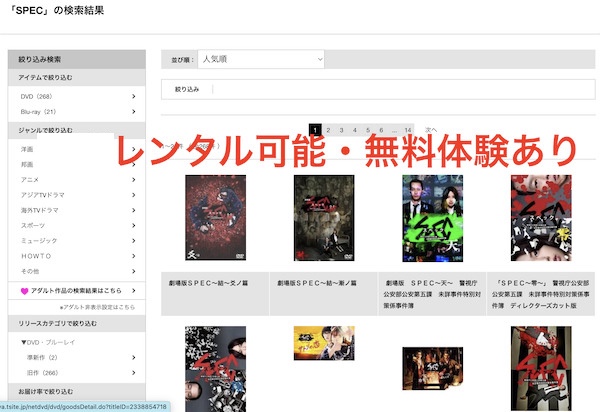600x412 pixels.
Task: Select アニメ genre filter
Action: pyautogui.click(x=29, y=180)
